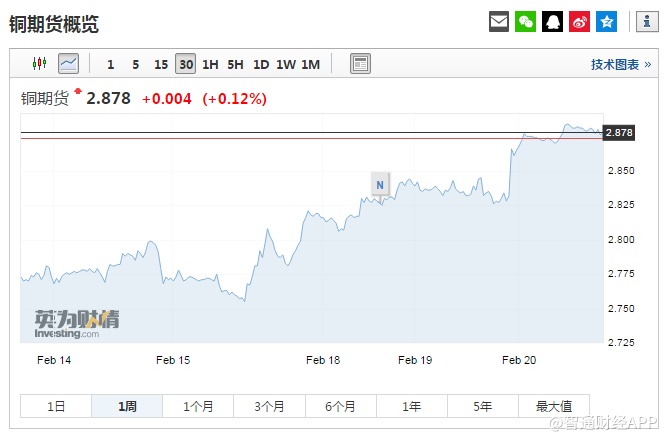The width and height of the screenshot is (667, 442).
Task: Open the 技术图表 link
Action: pyautogui.click(x=620, y=64)
